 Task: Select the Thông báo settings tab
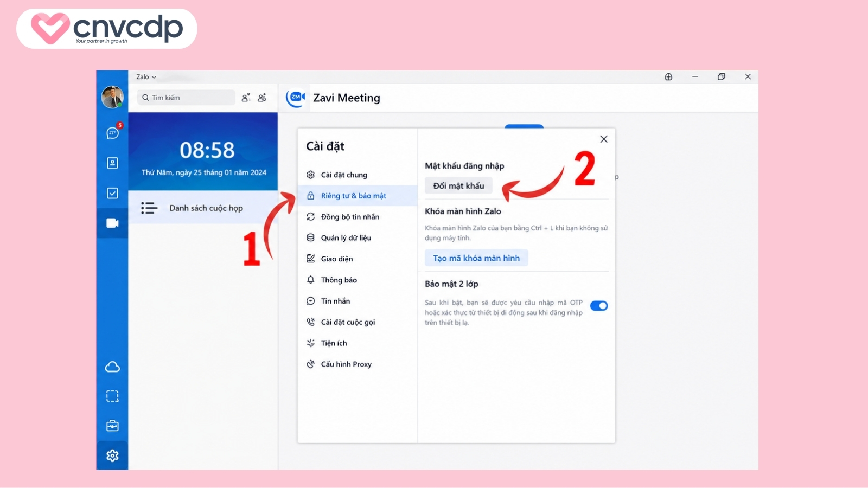pyautogui.click(x=358, y=280)
